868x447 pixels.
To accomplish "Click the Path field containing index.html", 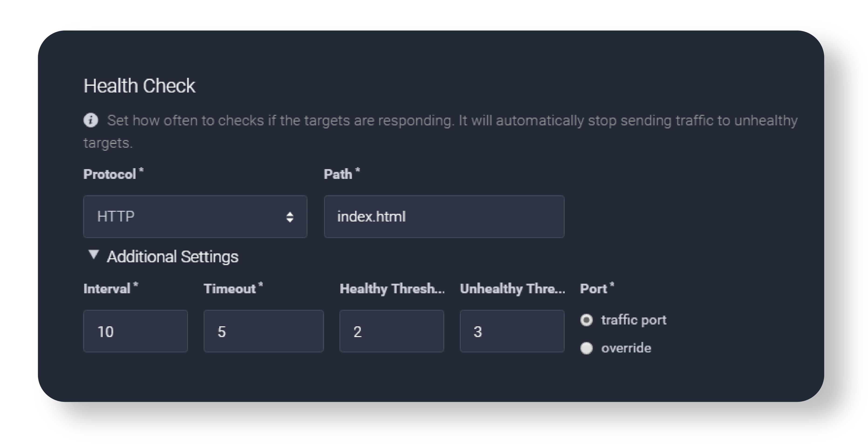I will [444, 217].
